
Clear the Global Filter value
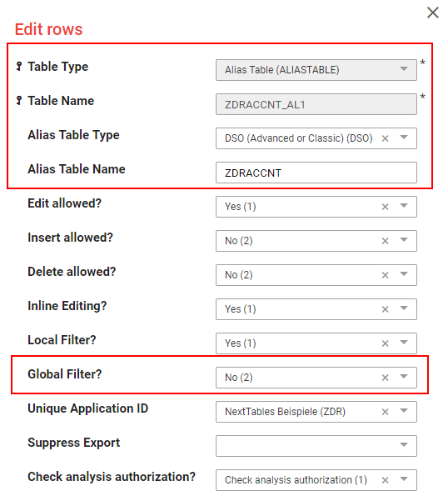386,378
